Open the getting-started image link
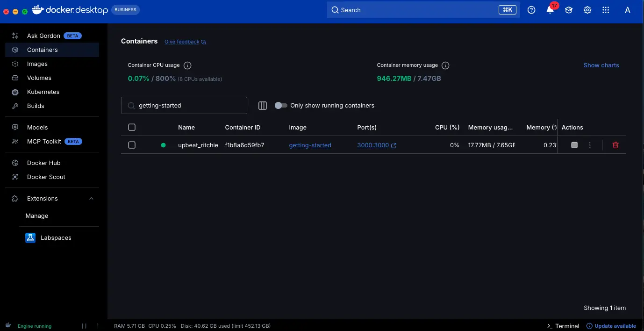 (x=310, y=145)
